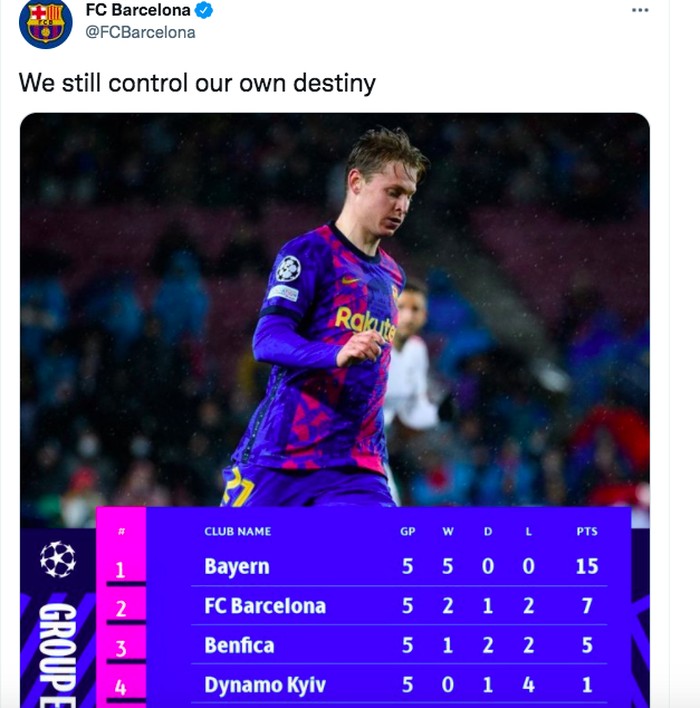Select the Benfica row in the standings
Viewport: 700px width, 708px height.
coord(239,645)
